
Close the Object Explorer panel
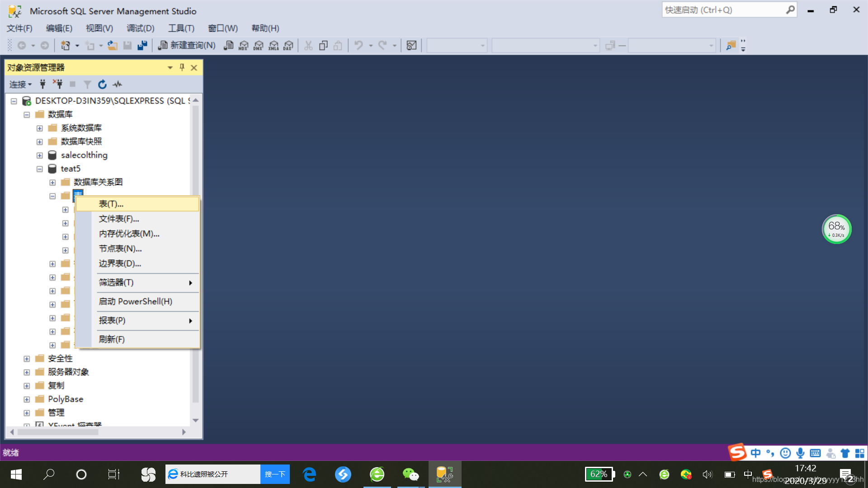point(194,67)
